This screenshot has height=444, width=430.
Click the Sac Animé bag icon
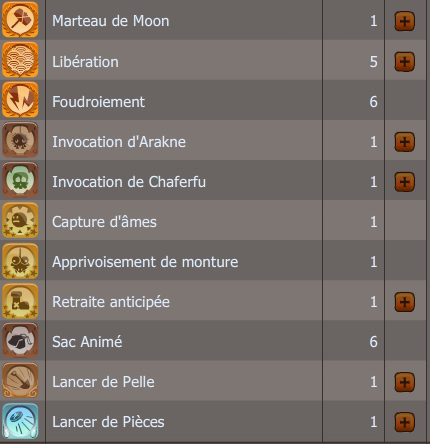20,341
